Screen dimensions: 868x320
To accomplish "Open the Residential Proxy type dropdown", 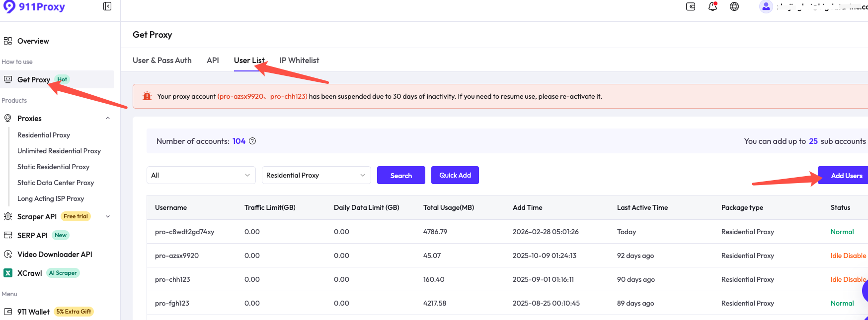I will tap(316, 175).
